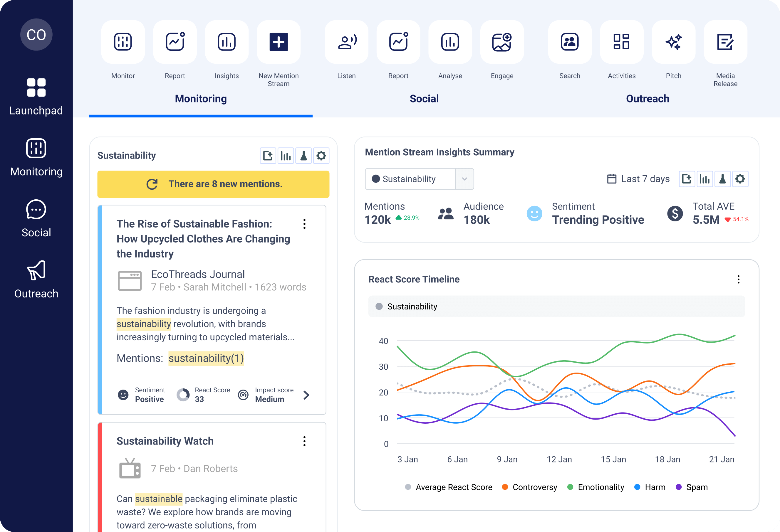This screenshot has width=780, height=532.
Task: Open the Activities grid icon
Action: (x=621, y=42)
